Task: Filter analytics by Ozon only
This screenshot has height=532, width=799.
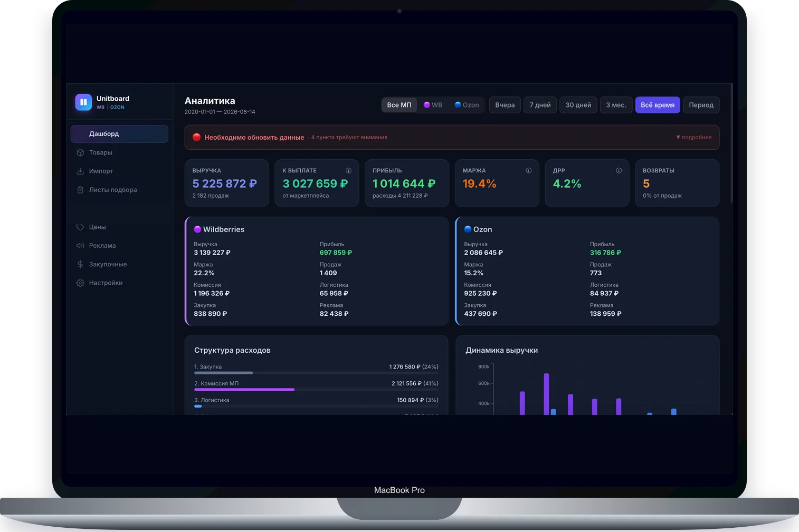Action: point(467,105)
